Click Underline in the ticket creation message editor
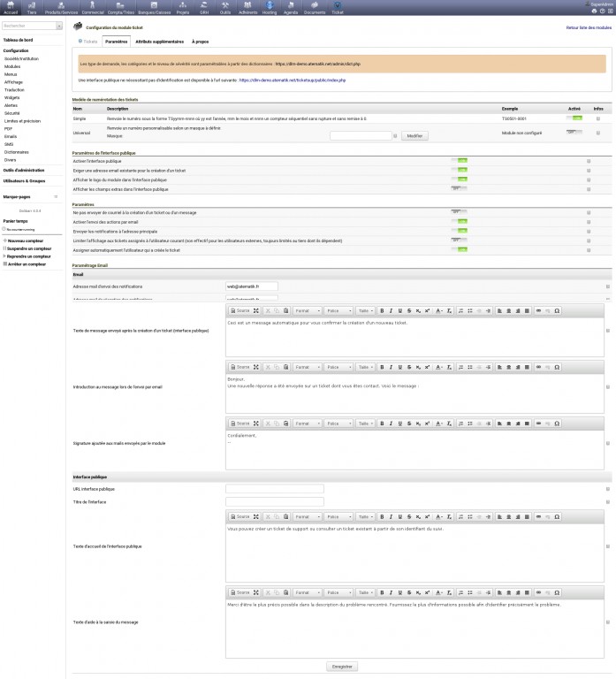The width and height of the screenshot is (616, 679). pos(400,311)
